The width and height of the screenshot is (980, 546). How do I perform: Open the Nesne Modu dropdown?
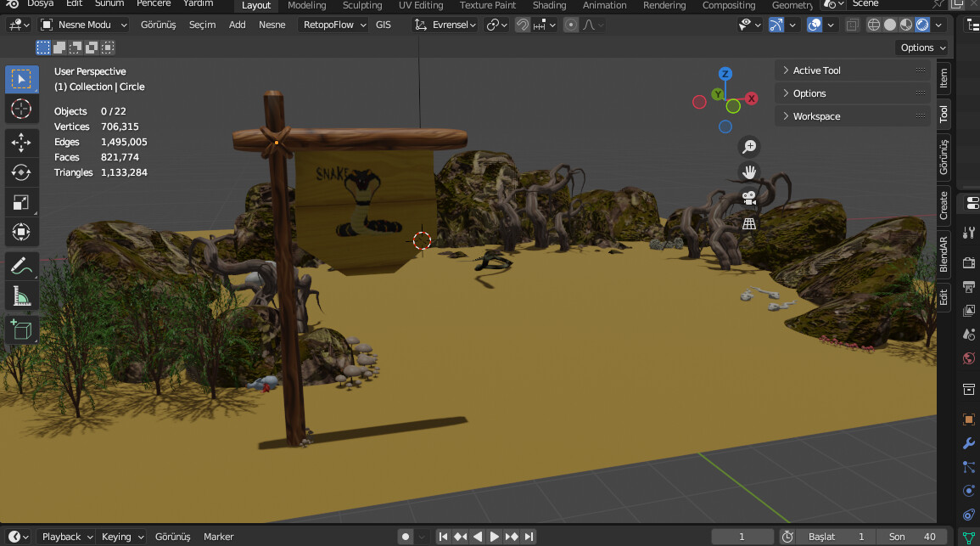coord(83,25)
